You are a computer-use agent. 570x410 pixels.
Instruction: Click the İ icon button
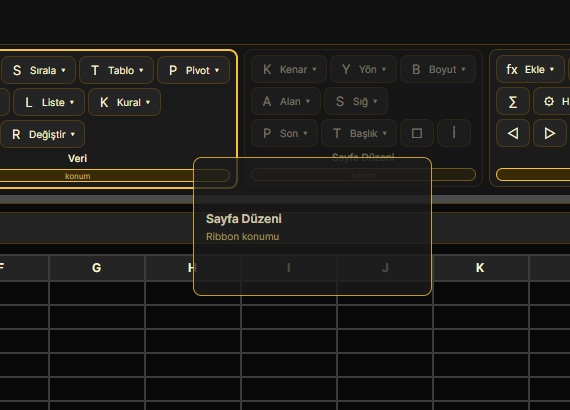[454, 133]
